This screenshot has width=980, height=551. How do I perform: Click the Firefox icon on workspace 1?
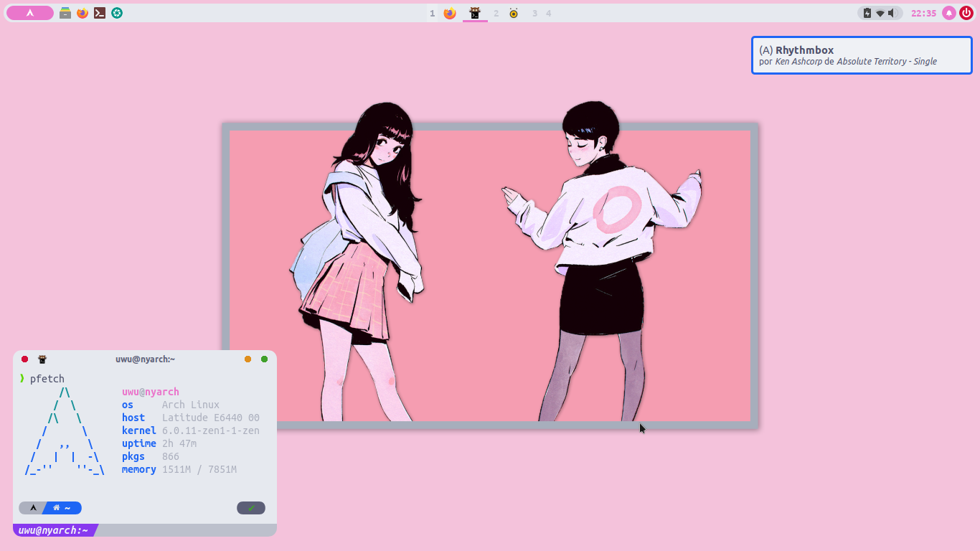(449, 12)
